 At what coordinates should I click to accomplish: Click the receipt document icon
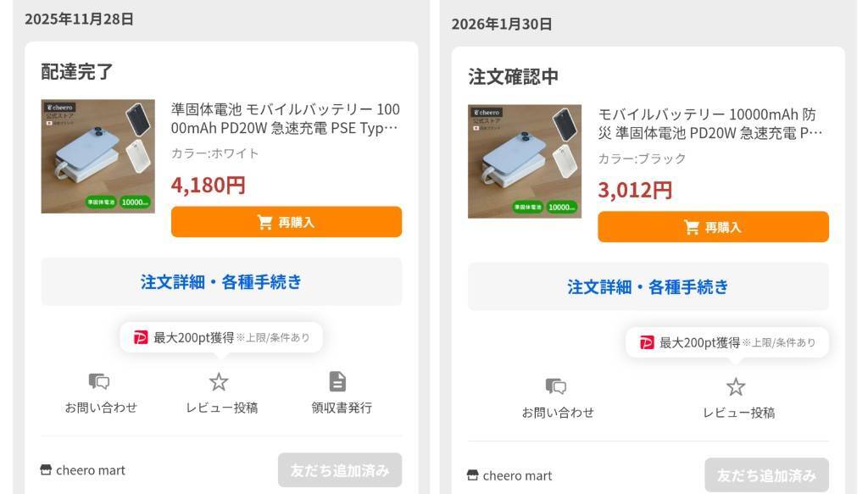(337, 381)
